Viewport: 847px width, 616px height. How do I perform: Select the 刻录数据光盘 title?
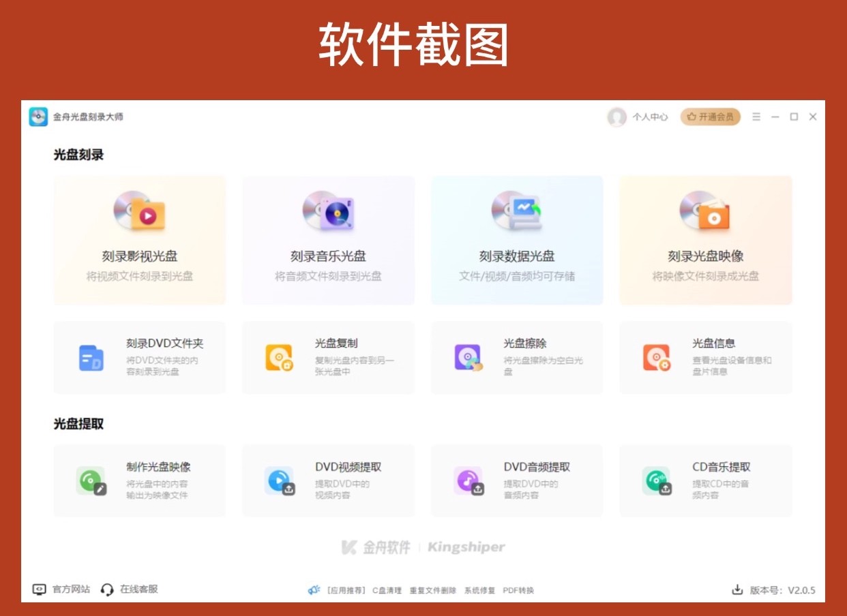click(x=517, y=256)
